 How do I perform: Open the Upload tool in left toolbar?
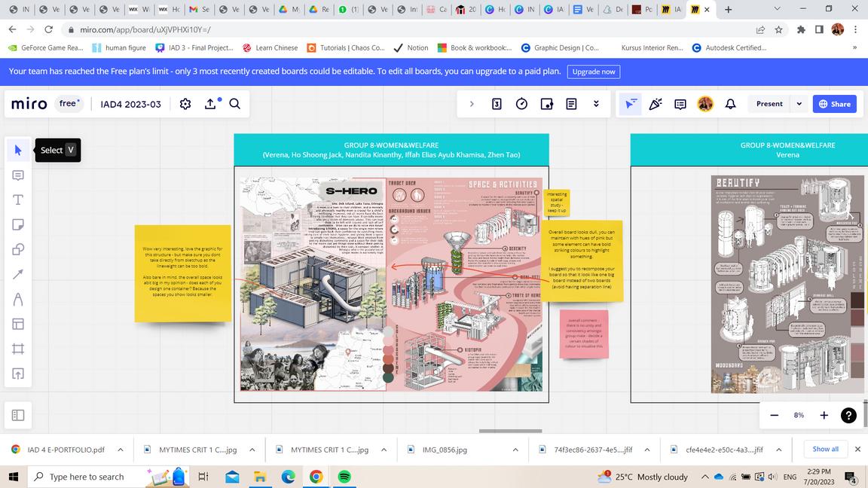coord(18,374)
